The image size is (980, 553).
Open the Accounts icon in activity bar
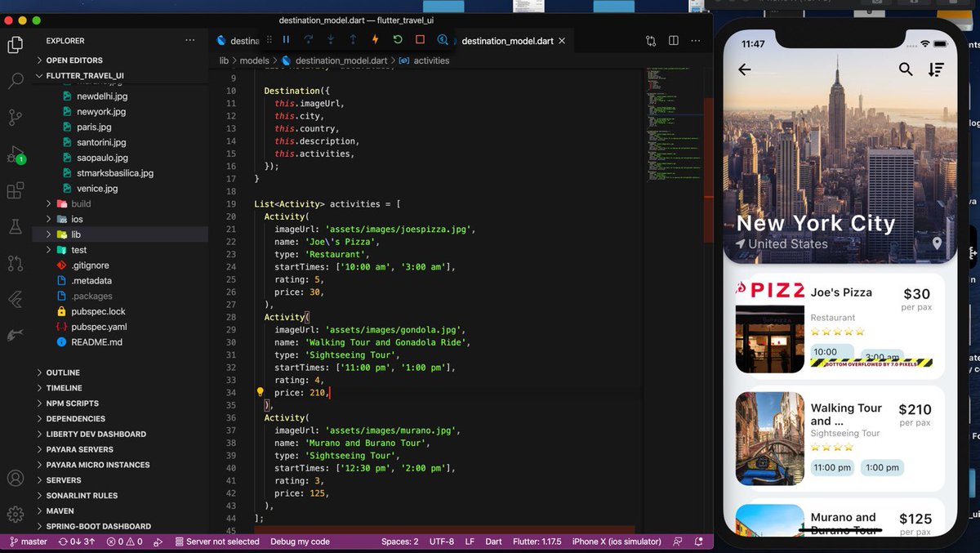(16, 478)
